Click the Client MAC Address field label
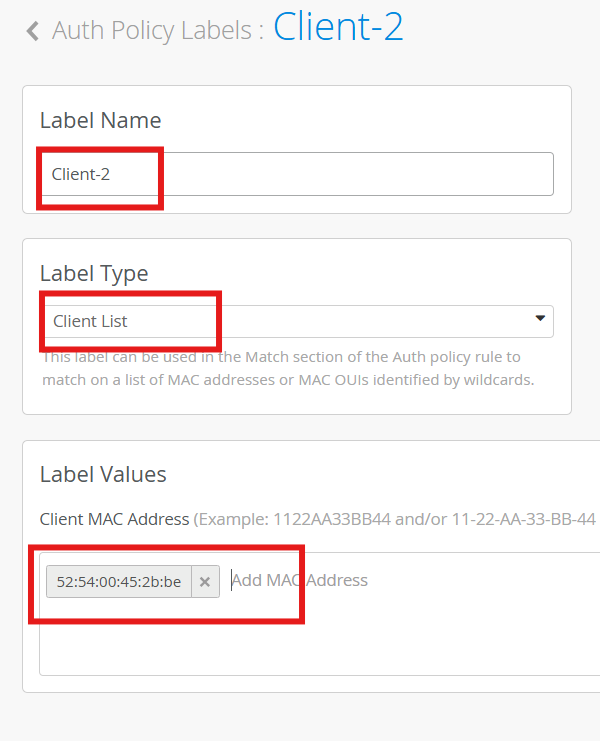 click(114, 519)
